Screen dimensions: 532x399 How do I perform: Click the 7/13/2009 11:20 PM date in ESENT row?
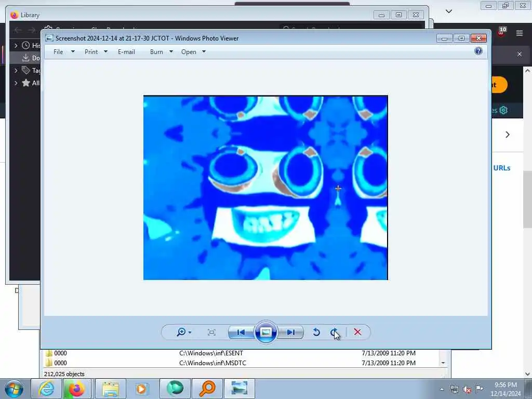click(389, 353)
